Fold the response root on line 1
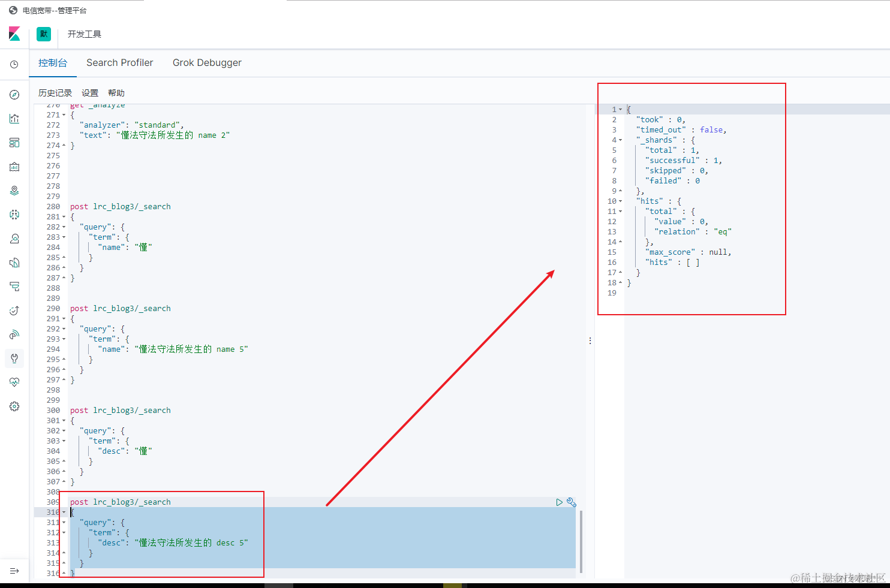 (620, 110)
